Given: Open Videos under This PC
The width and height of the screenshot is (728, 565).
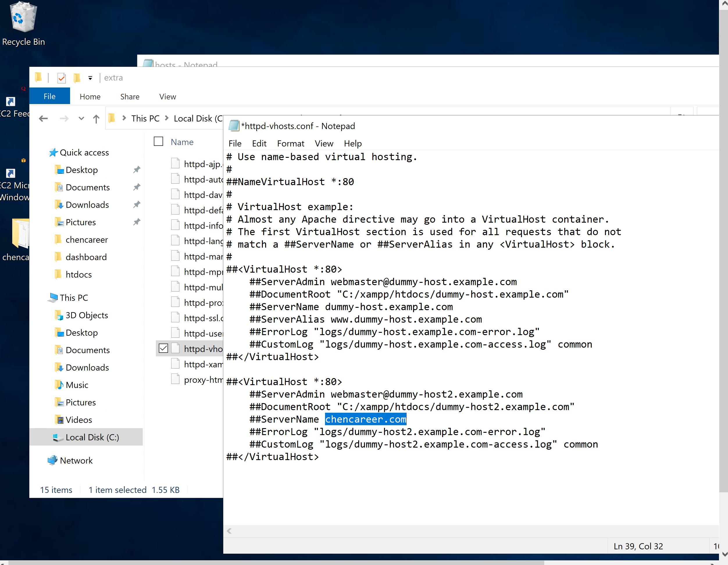Looking at the screenshot, I should tap(79, 420).
